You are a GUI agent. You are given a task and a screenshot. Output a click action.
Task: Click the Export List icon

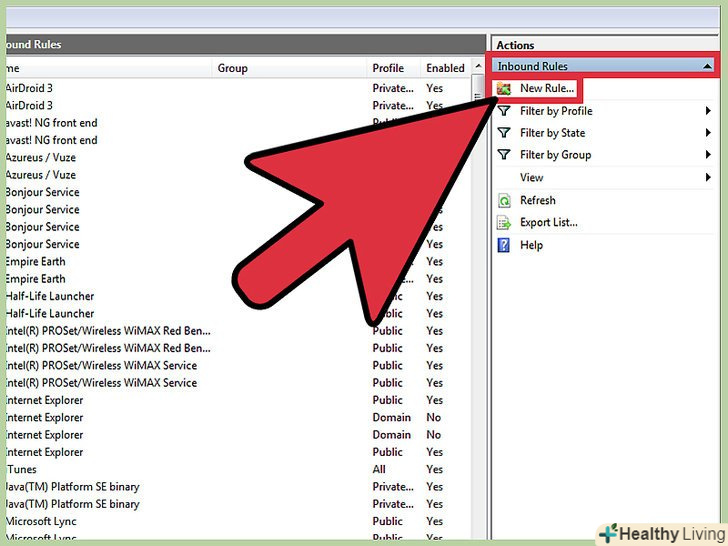click(504, 223)
